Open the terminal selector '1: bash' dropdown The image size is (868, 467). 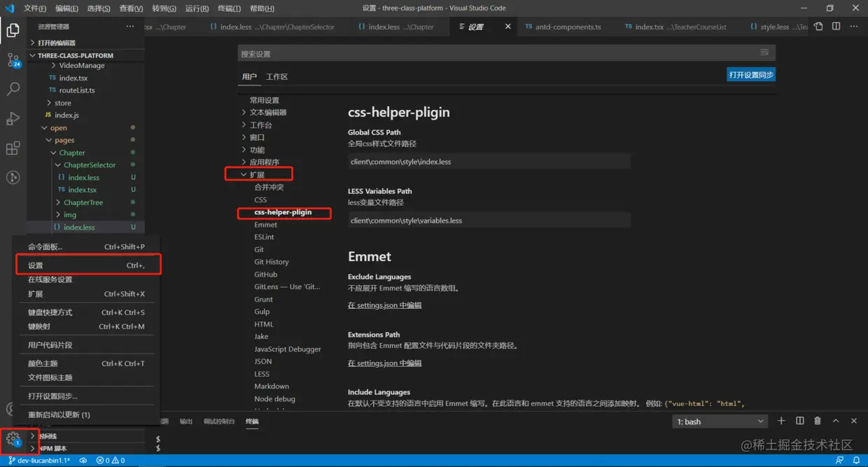pyautogui.click(x=720, y=421)
